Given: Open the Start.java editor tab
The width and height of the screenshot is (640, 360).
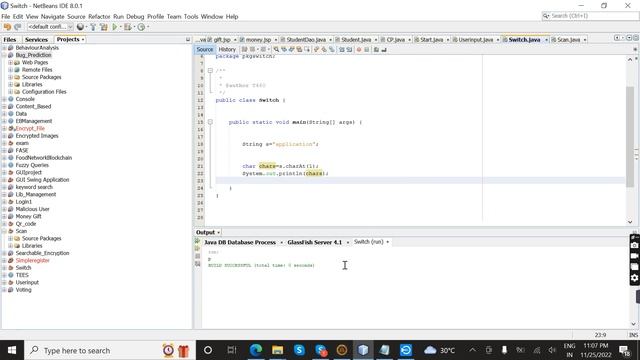Looking at the screenshot, I should tap(431, 40).
